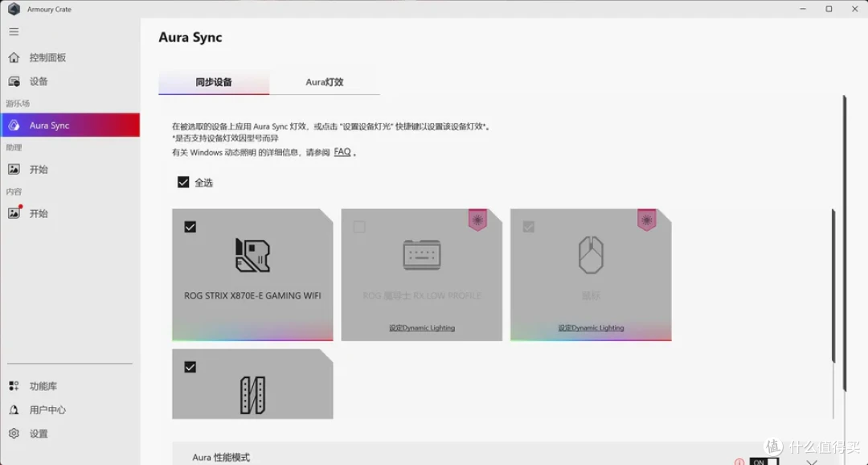Screen dimensions: 868x465
Task: Open the 设备 devices icon
Action: pos(14,81)
